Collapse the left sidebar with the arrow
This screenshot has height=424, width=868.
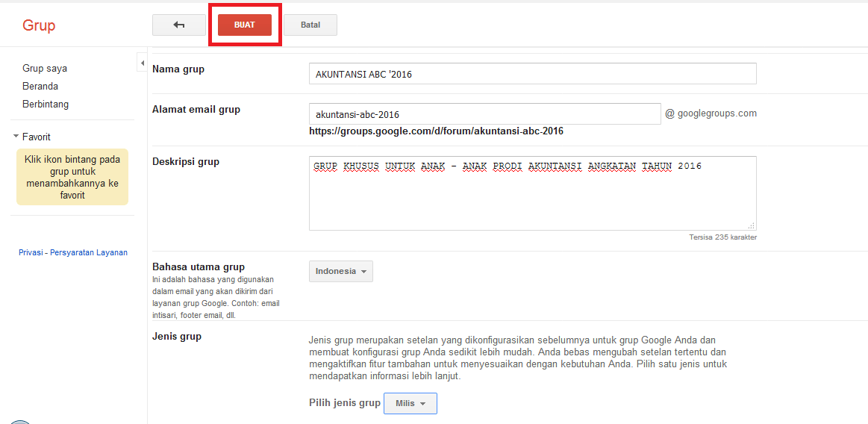tap(142, 63)
